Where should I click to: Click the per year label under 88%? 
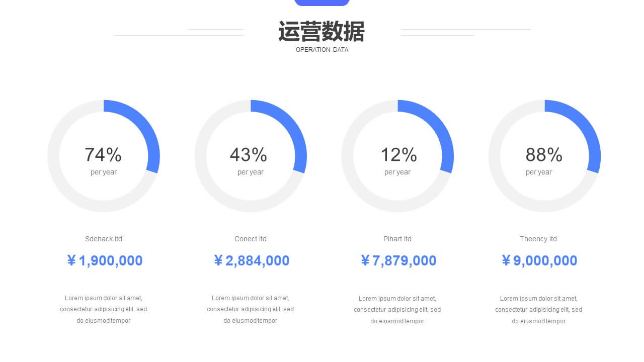click(x=539, y=172)
